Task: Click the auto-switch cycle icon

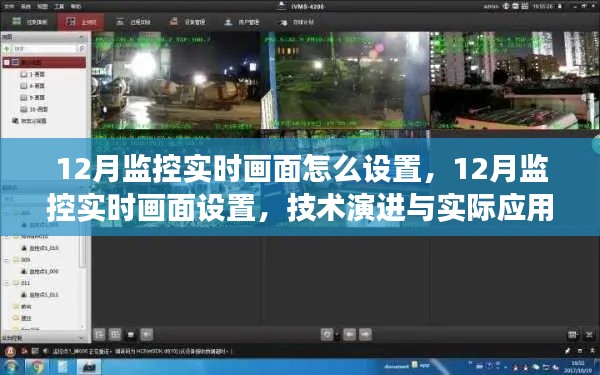Action: [327, 334]
